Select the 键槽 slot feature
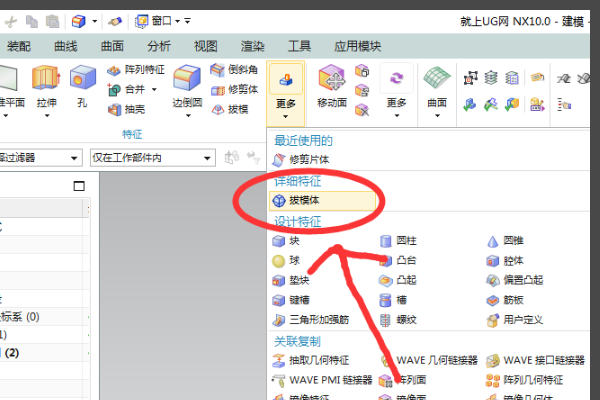The height and width of the screenshot is (400, 600). tap(291, 300)
